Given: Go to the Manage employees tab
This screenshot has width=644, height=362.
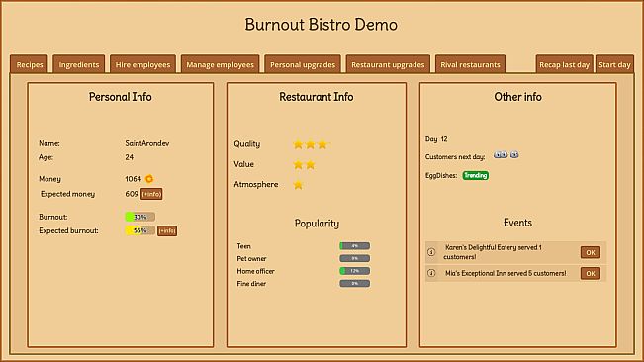Looking at the screenshot, I should [x=221, y=64].
